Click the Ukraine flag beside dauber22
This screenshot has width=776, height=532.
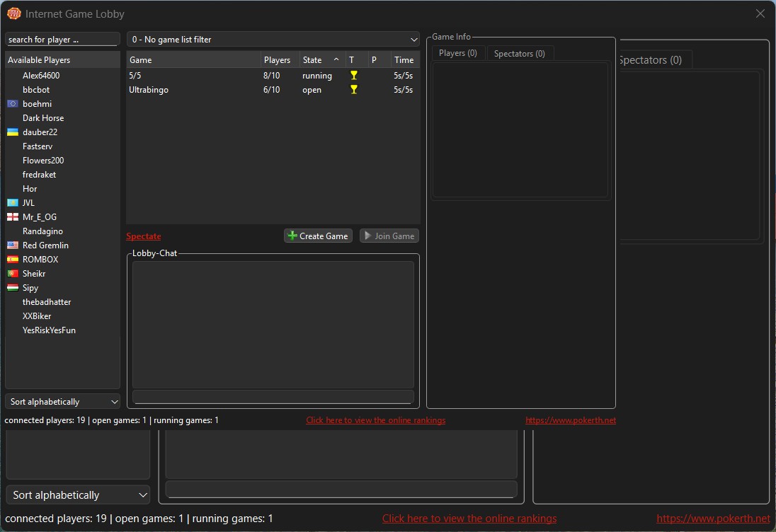pos(12,132)
